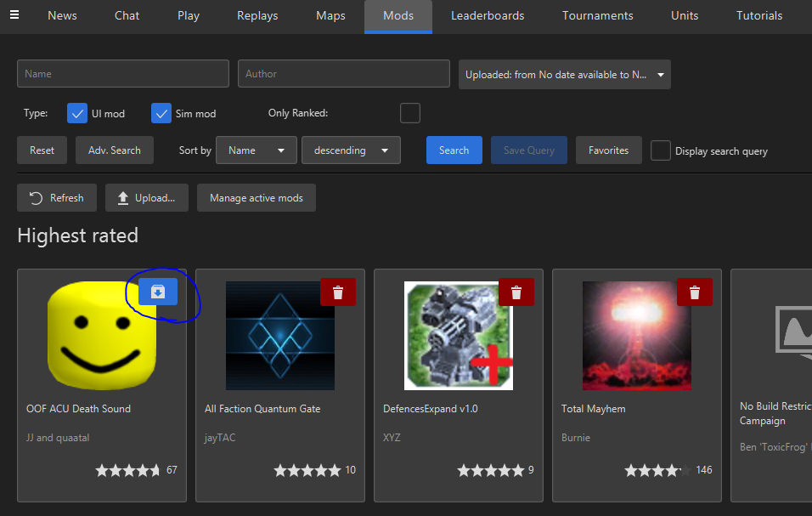This screenshot has height=516, width=812.
Task: Click the author name Burnie
Action: click(576, 438)
